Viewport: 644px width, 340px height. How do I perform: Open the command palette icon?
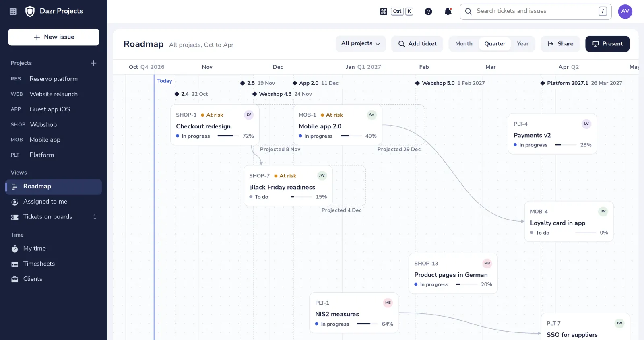tap(384, 12)
